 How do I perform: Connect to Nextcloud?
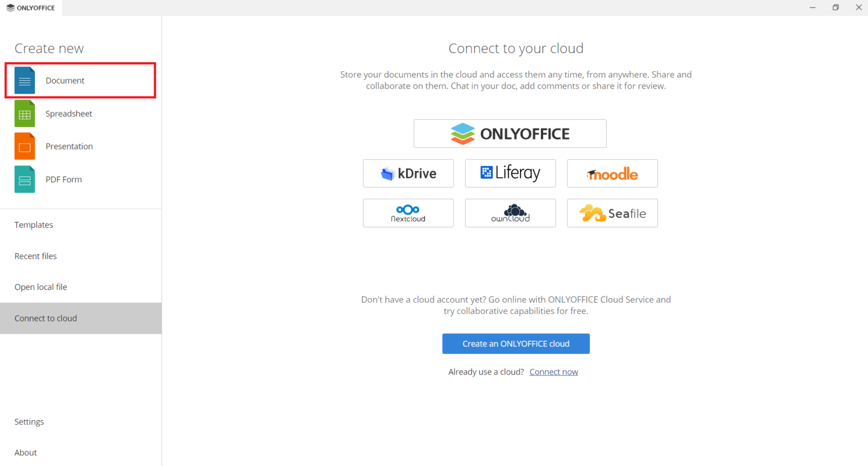pos(408,213)
